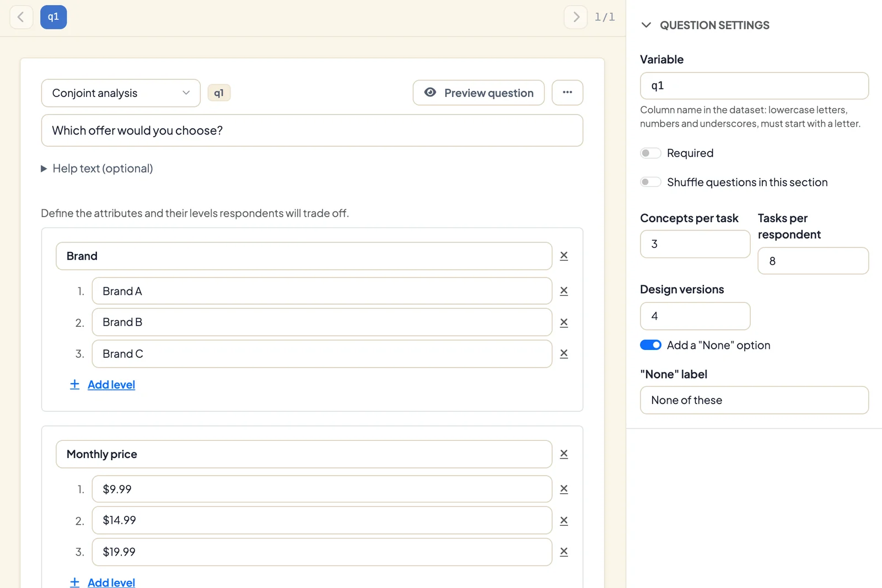Open the three-dots more options menu
Screen dimensions: 882x588
(567, 93)
